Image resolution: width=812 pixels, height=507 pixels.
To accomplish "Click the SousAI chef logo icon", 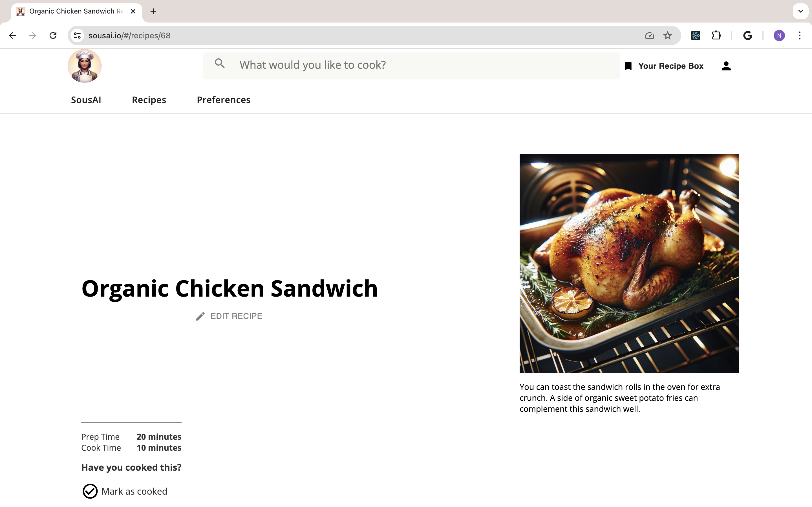I will click(85, 65).
